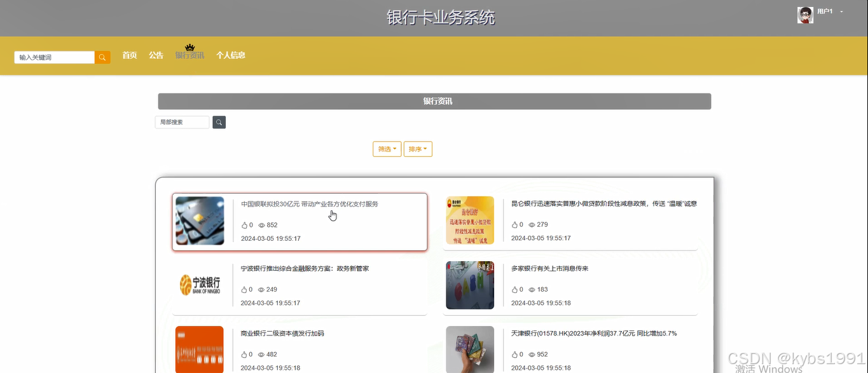This screenshot has height=373, width=868.
Task: Open article 中国银联拟投30亿元 带动产业各方优化支付服务
Action: pos(310,204)
